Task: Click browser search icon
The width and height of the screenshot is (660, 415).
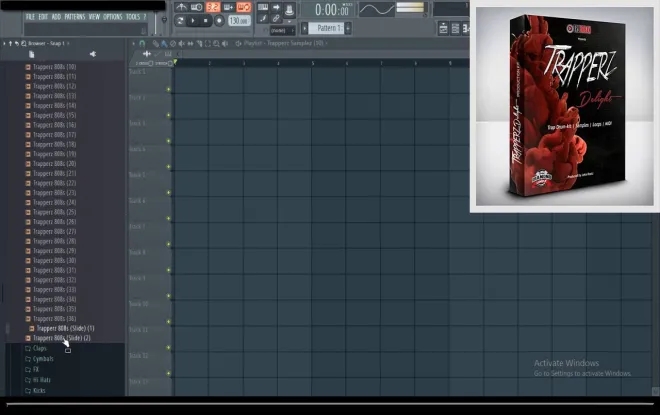Action: (24, 43)
